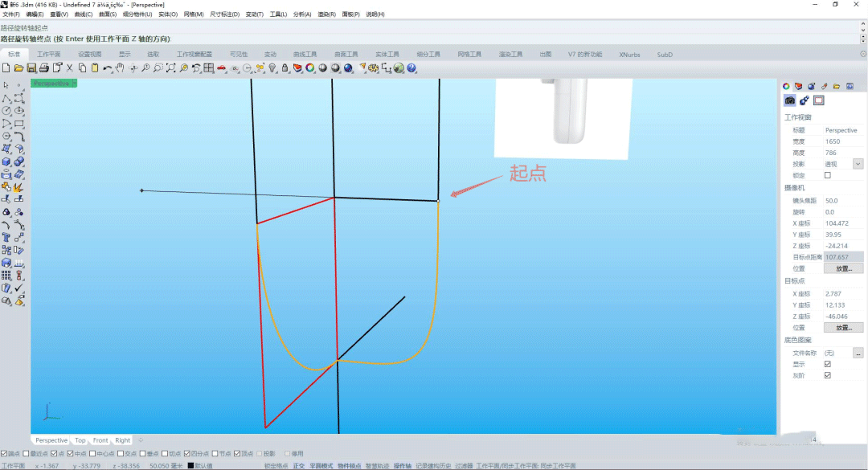The image size is (868, 470).
Task: Open the 投影 projection dropdown
Action: [x=858, y=164]
